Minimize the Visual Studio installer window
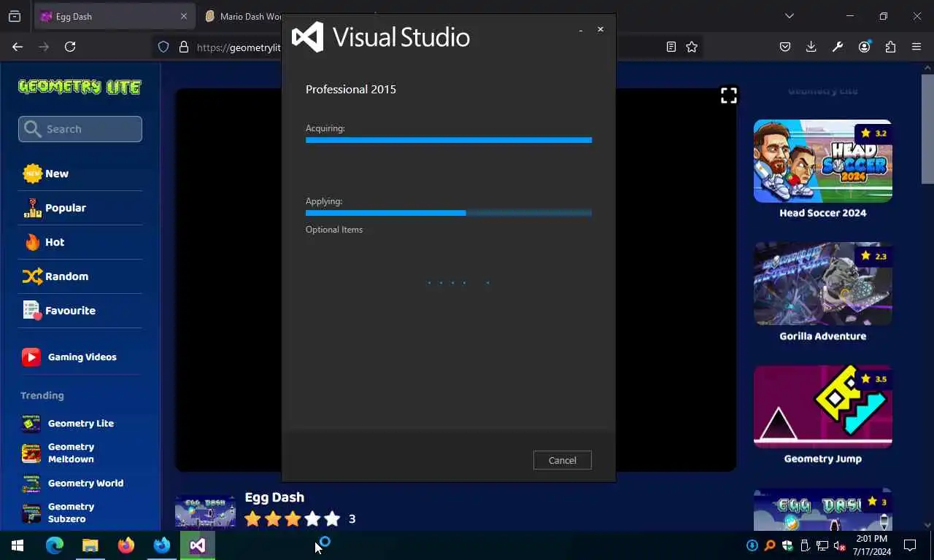The height and width of the screenshot is (560, 934). 580,30
